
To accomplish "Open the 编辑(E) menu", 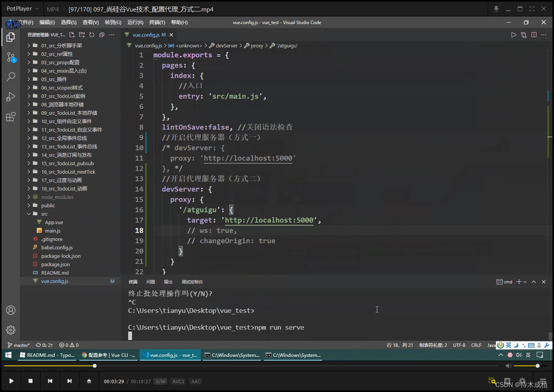I will (x=47, y=23).
